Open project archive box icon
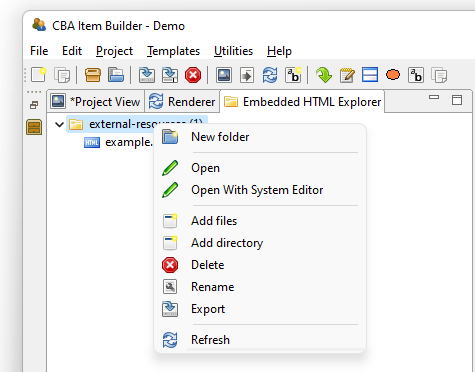This screenshot has height=372, width=475. [x=93, y=75]
